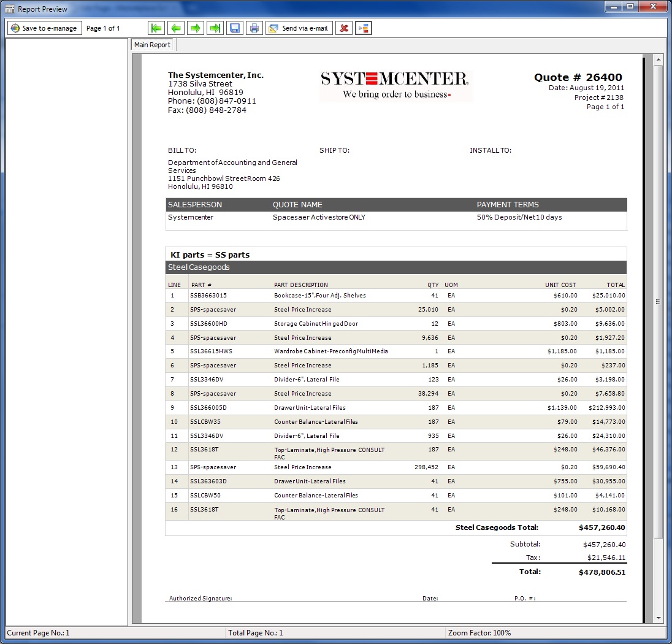Click the Department of Accounting bill-to address
This screenshot has height=644, width=672.
233,175
